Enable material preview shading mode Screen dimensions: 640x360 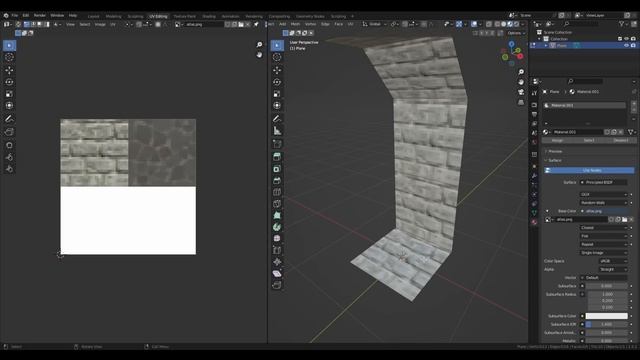pyautogui.click(x=510, y=24)
